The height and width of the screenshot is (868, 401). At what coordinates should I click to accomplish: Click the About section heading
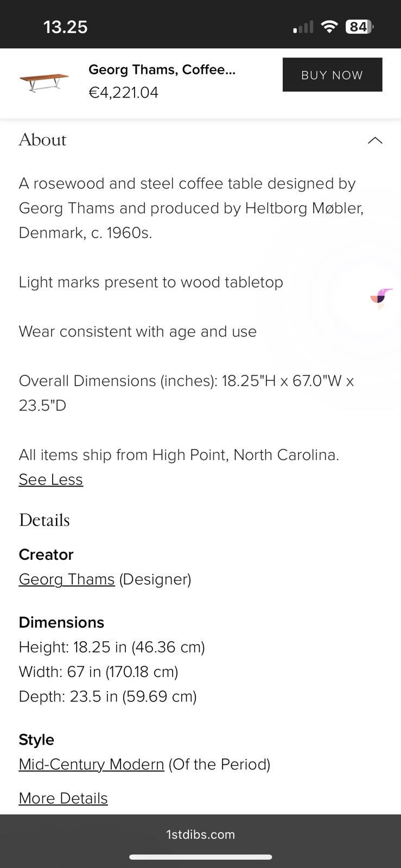point(42,140)
